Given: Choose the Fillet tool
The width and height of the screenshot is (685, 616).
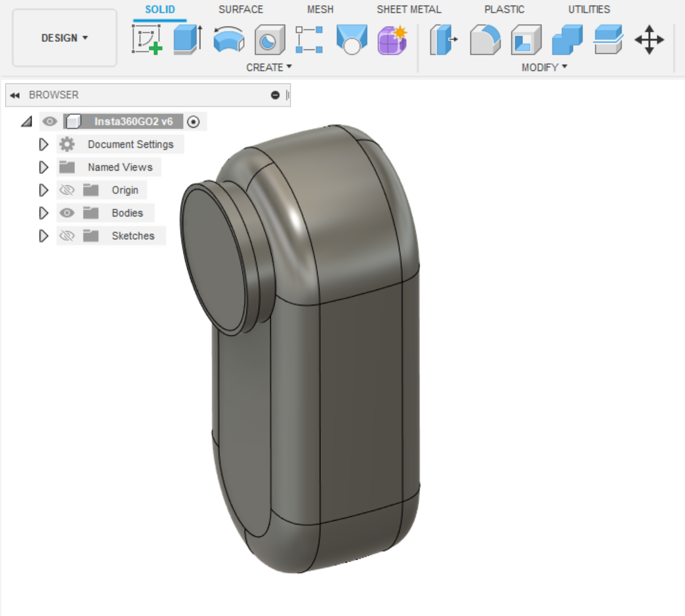Looking at the screenshot, I should coord(485,40).
